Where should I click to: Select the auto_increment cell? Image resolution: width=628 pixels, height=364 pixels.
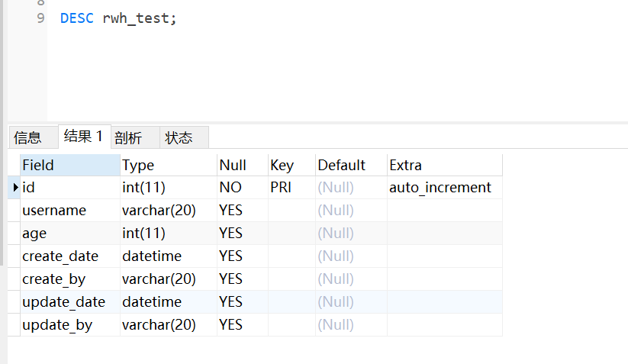[440, 188]
